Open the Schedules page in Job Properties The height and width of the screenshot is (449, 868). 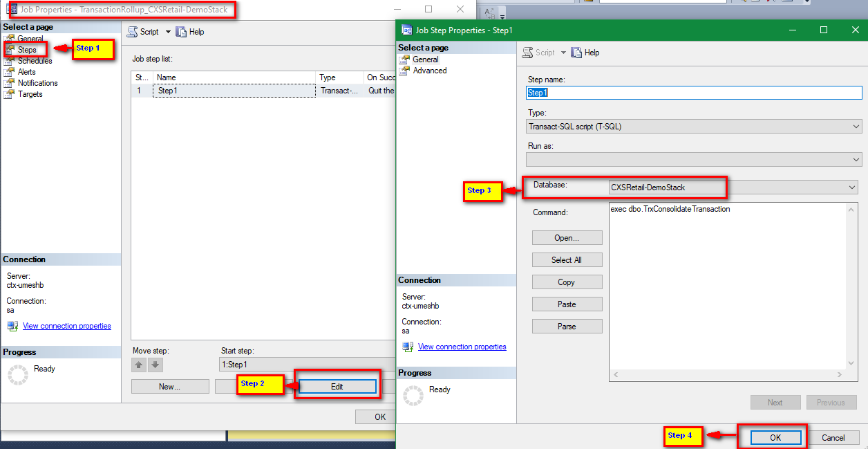click(x=35, y=61)
